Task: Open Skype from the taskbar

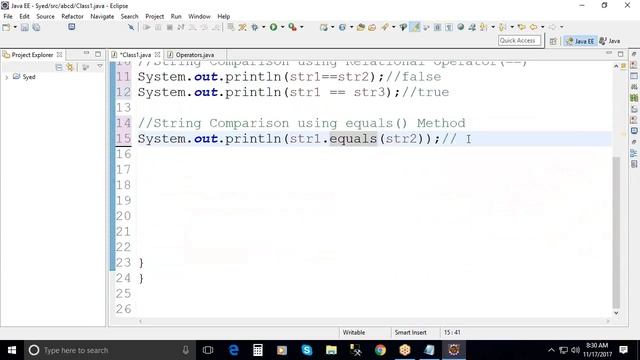Action: (307, 350)
